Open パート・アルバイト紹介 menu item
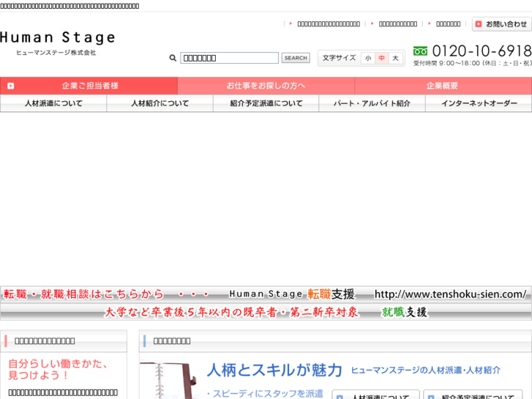The height and width of the screenshot is (399, 532). pyautogui.click(x=372, y=103)
